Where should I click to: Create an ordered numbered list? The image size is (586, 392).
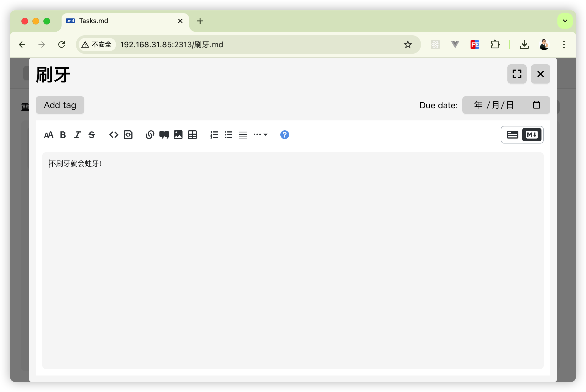click(214, 135)
